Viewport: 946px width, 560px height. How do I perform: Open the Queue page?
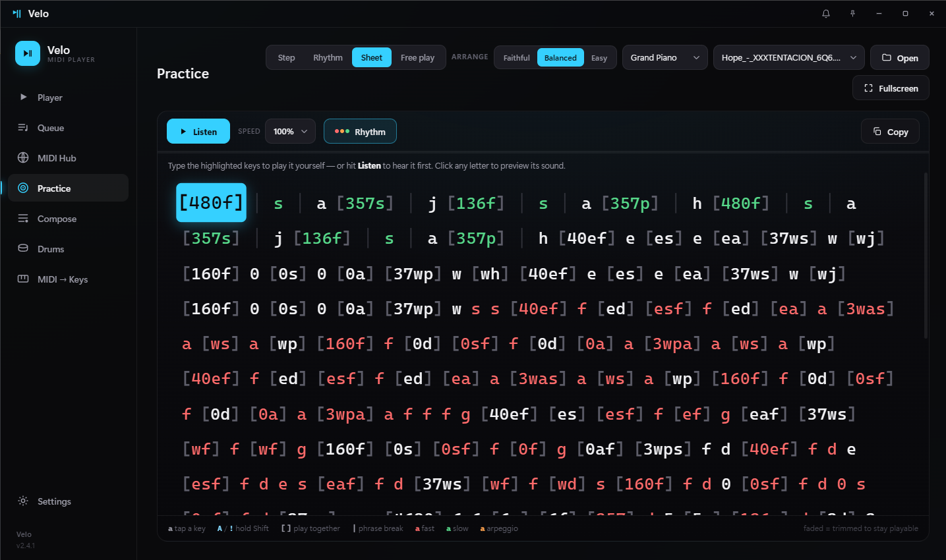click(x=68, y=127)
